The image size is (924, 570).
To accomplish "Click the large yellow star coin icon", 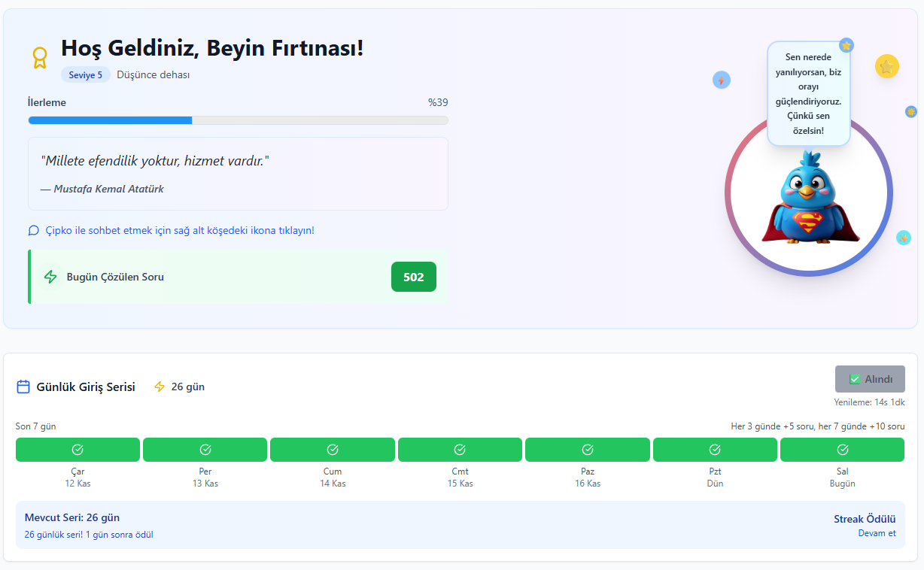I will 887,66.
